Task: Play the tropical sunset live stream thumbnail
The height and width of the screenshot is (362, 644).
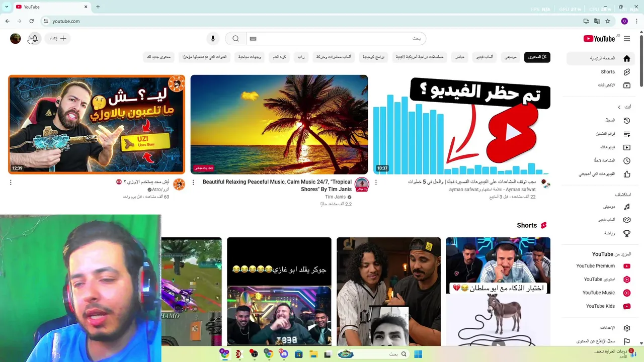Action: click(x=279, y=125)
